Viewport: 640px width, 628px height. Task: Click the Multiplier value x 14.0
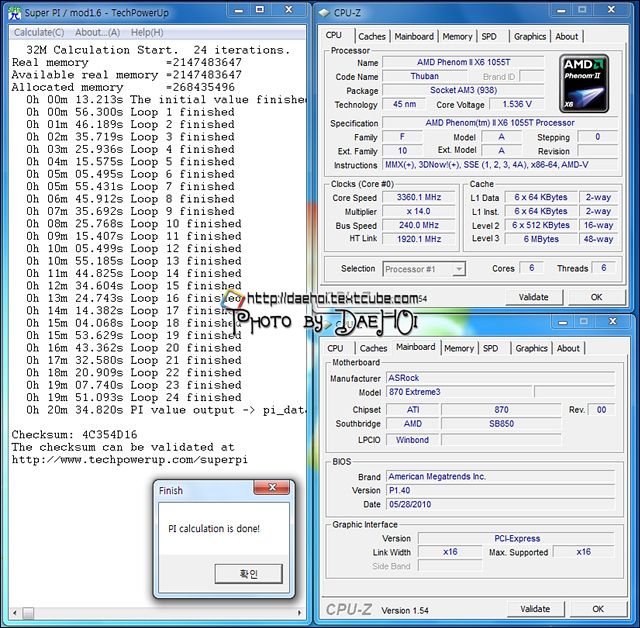[x=419, y=211]
